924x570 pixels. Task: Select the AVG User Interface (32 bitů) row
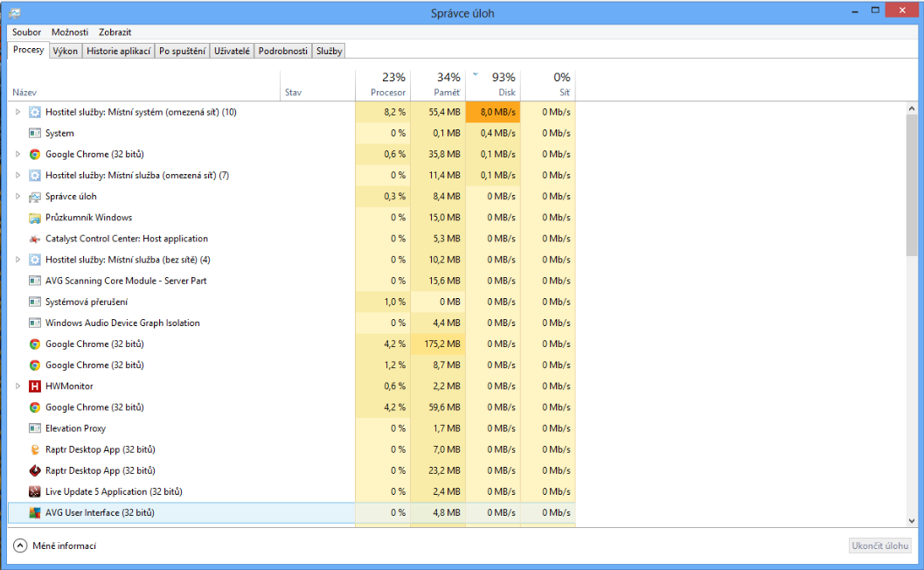click(292, 513)
